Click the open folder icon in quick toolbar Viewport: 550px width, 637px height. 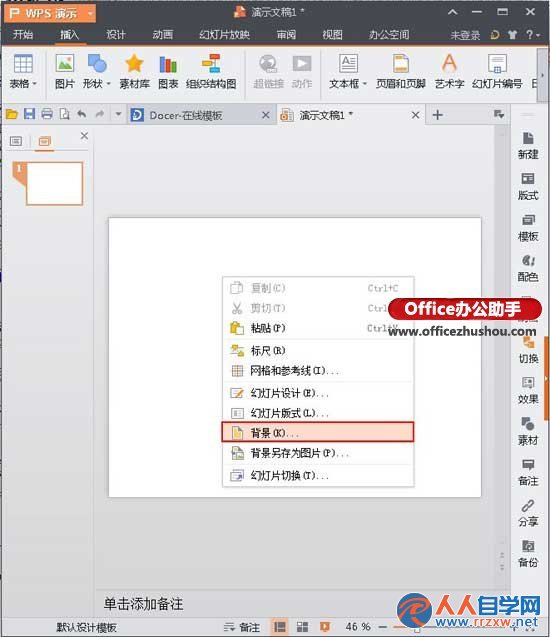(x=12, y=115)
